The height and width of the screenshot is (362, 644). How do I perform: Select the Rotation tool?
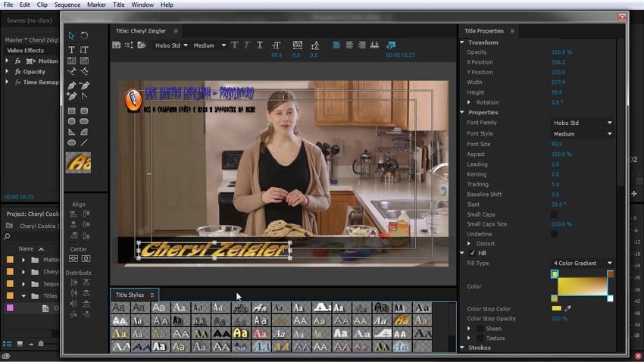(84, 36)
